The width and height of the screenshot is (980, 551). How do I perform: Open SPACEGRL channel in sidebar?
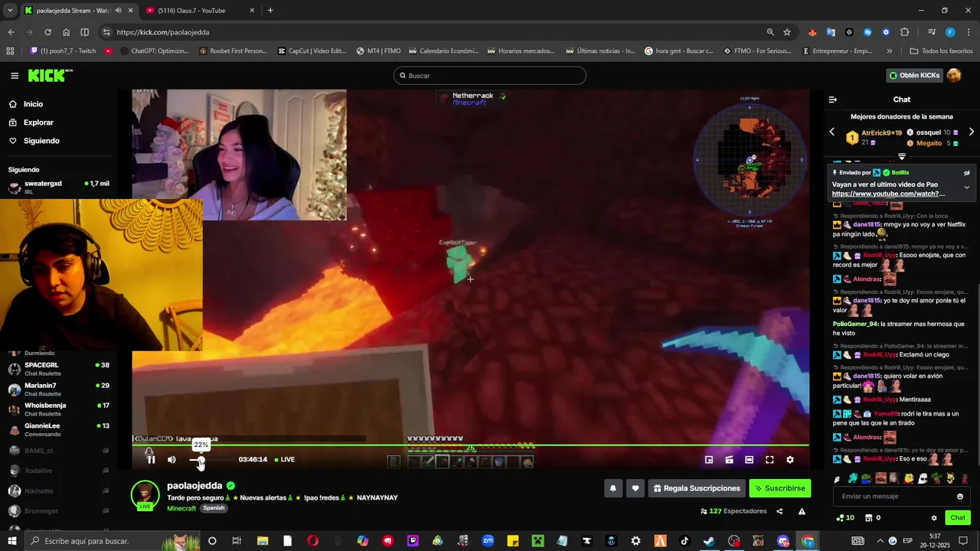pos(59,369)
